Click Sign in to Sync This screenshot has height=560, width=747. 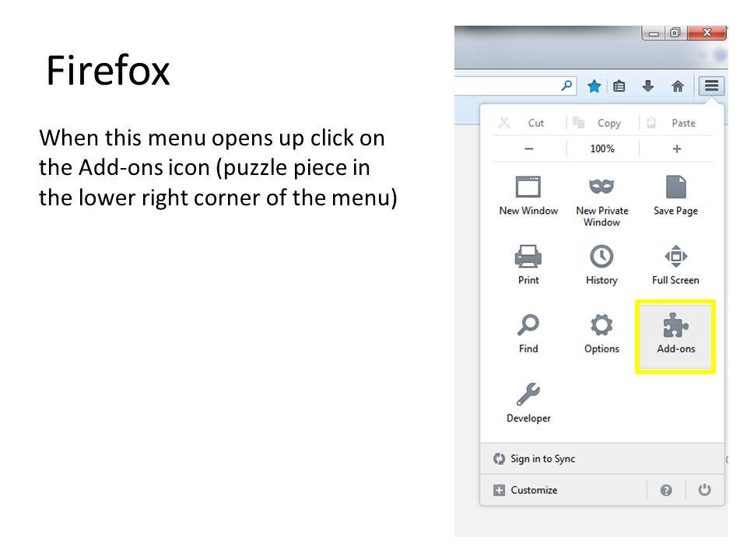602,459
